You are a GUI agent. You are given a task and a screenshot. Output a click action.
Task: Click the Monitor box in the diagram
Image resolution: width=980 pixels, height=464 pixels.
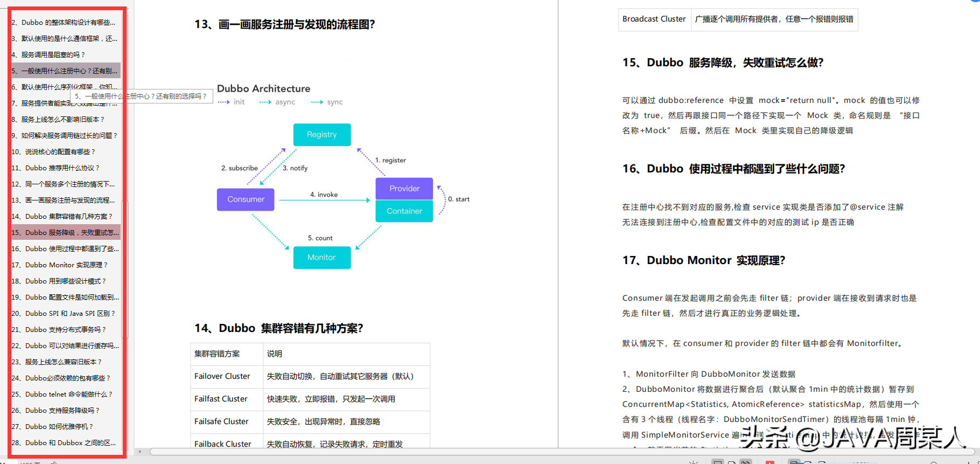322,258
